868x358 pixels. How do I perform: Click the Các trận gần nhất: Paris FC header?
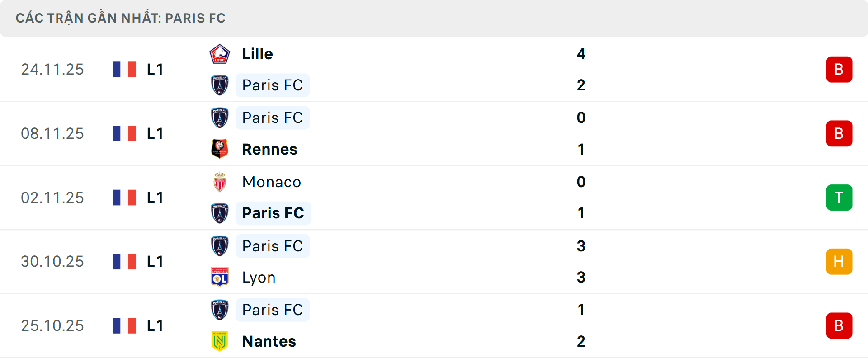tap(120, 18)
